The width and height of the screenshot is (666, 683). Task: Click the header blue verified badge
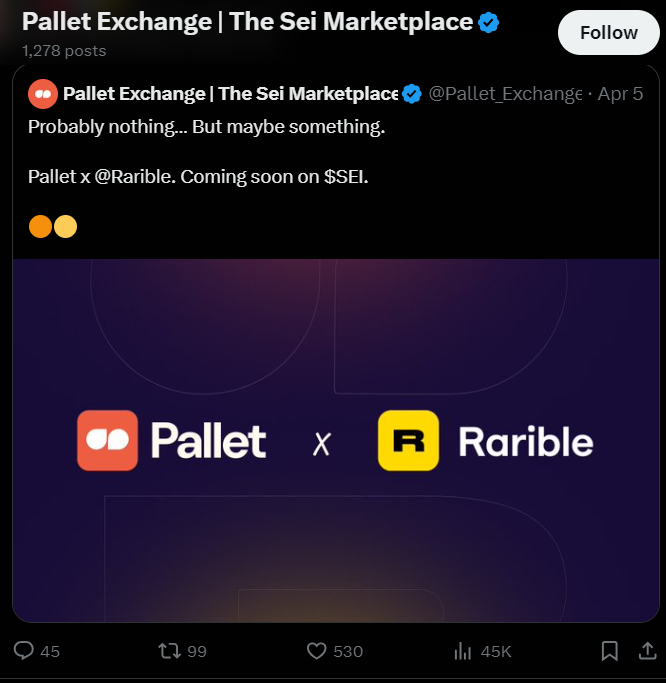[489, 22]
